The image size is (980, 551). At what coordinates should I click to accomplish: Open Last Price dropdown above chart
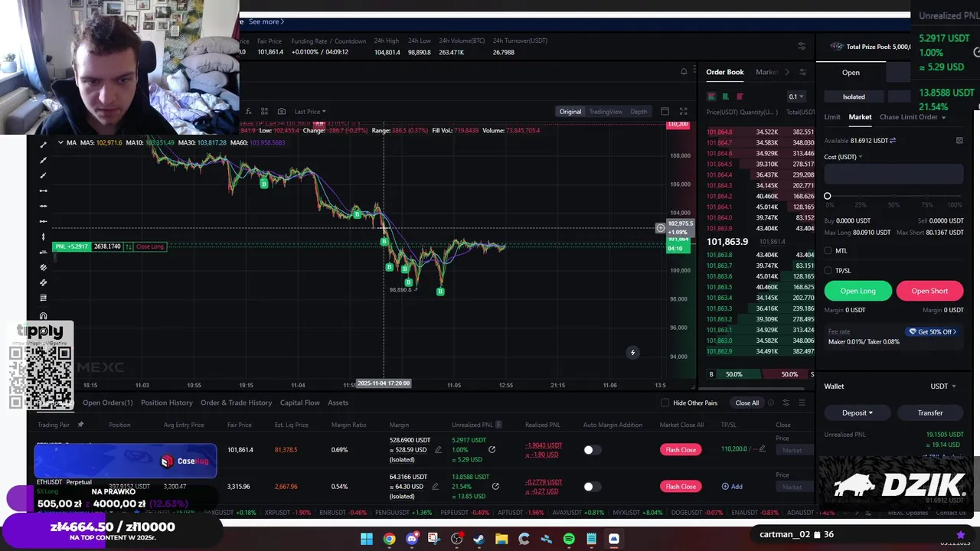point(309,112)
